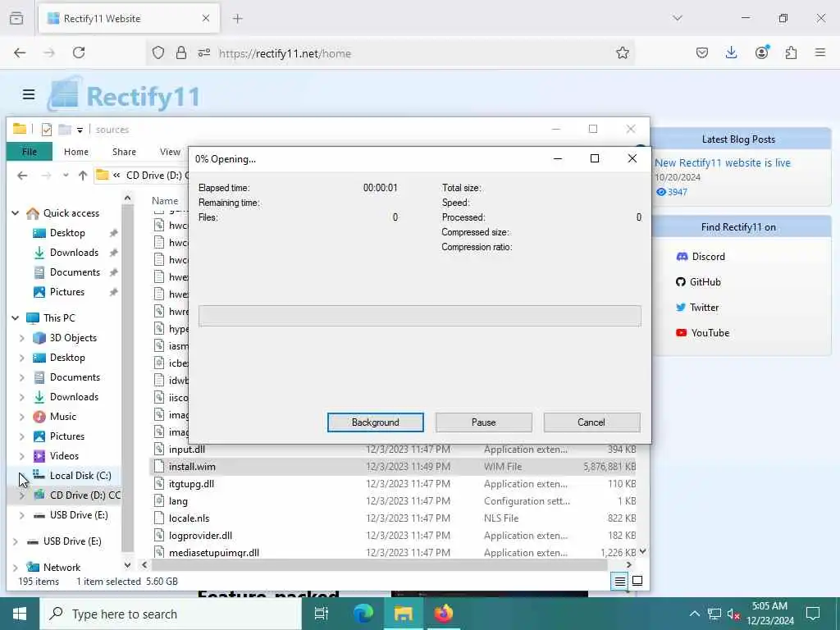Open the Share ribbon tab
The height and width of the screenshot is (630, 840).
tap(124, 152)
